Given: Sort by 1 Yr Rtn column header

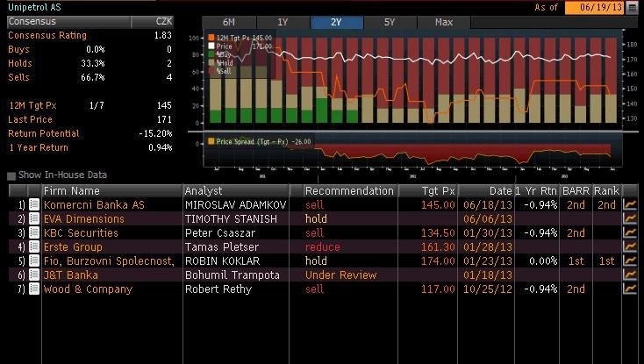Looking at the screenshot, I should (x=536, y=191).
